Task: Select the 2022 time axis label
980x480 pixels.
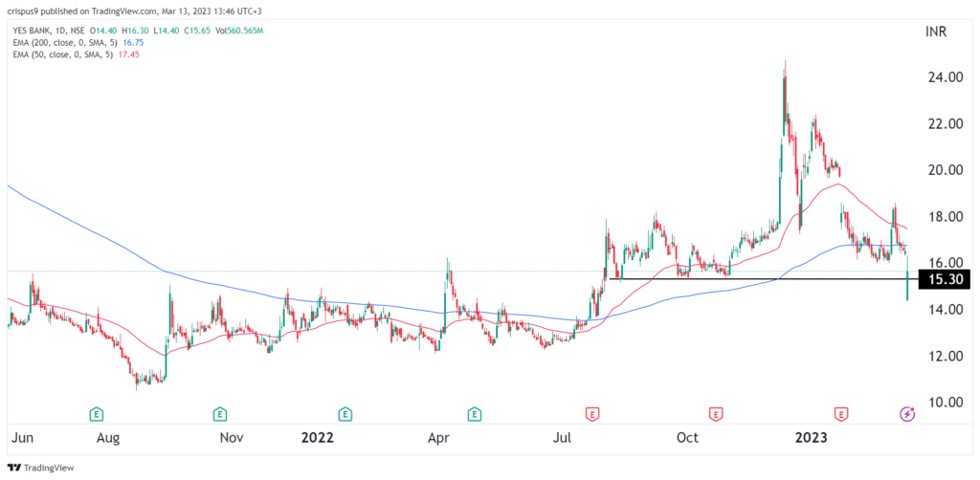Action: click(317, 437)
